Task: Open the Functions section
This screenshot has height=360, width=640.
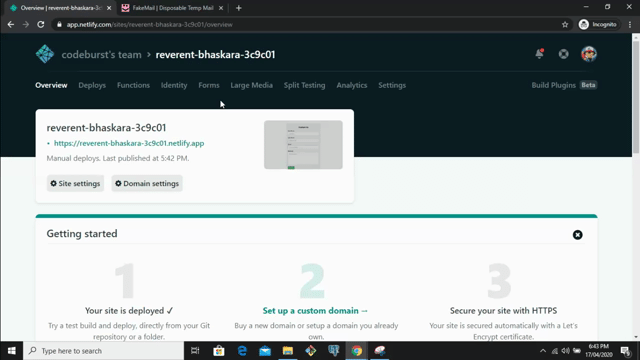Action: [x=133, y=85]
